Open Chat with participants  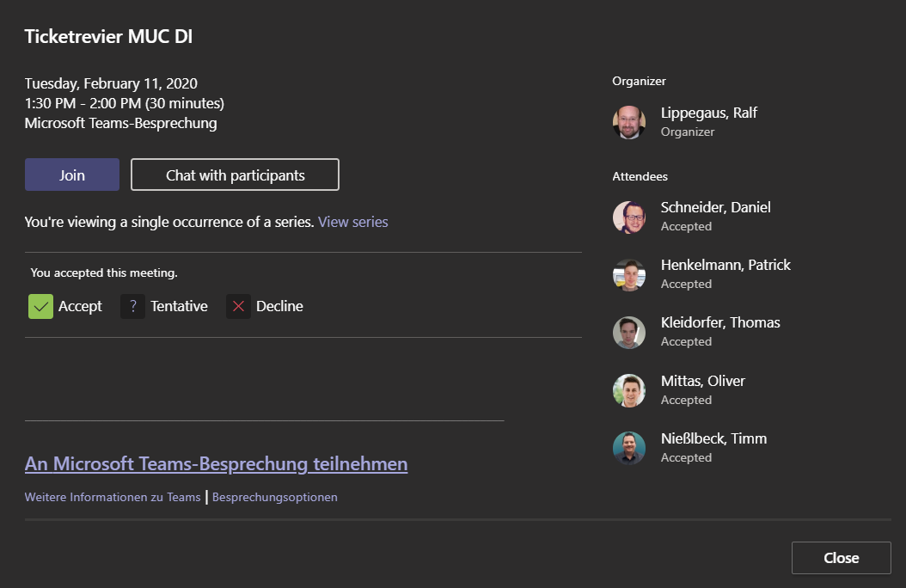coord(235,175)
